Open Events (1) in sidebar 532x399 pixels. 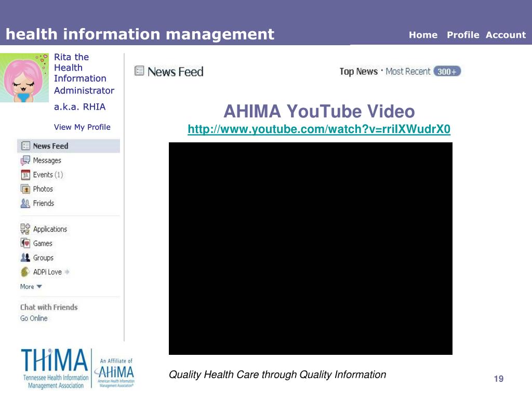[x=48, y=175]
